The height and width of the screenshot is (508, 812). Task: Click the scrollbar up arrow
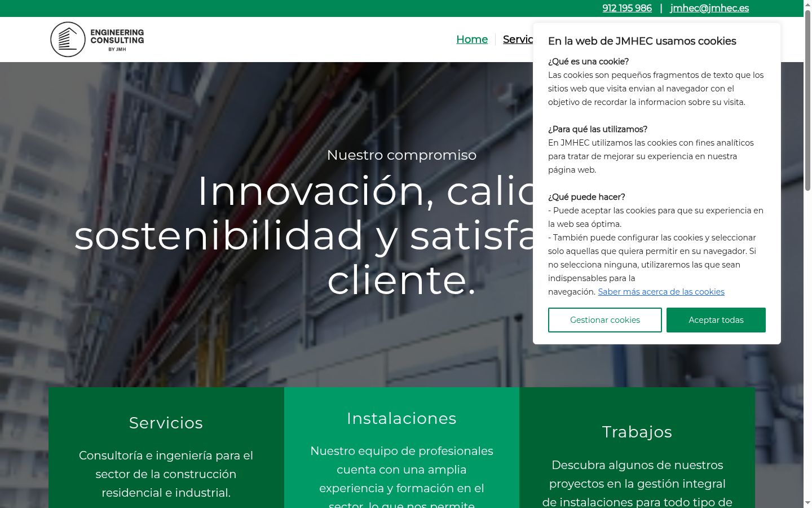[807, 5]
